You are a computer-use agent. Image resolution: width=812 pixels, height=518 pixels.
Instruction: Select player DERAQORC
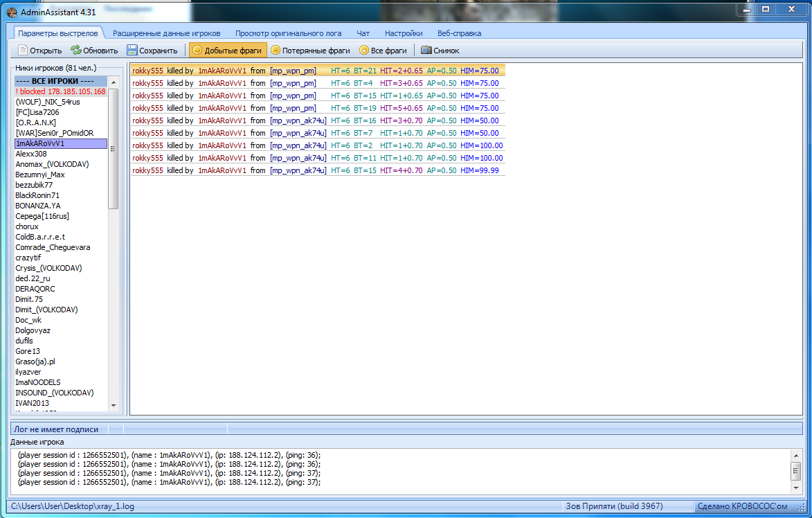point(61,289)
